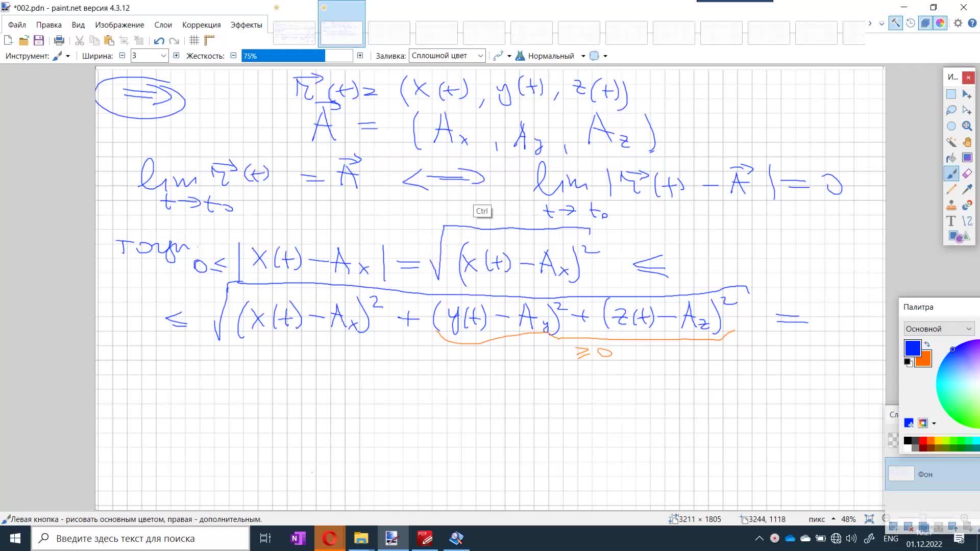Toggle the rulers

[x=209, y=40]
